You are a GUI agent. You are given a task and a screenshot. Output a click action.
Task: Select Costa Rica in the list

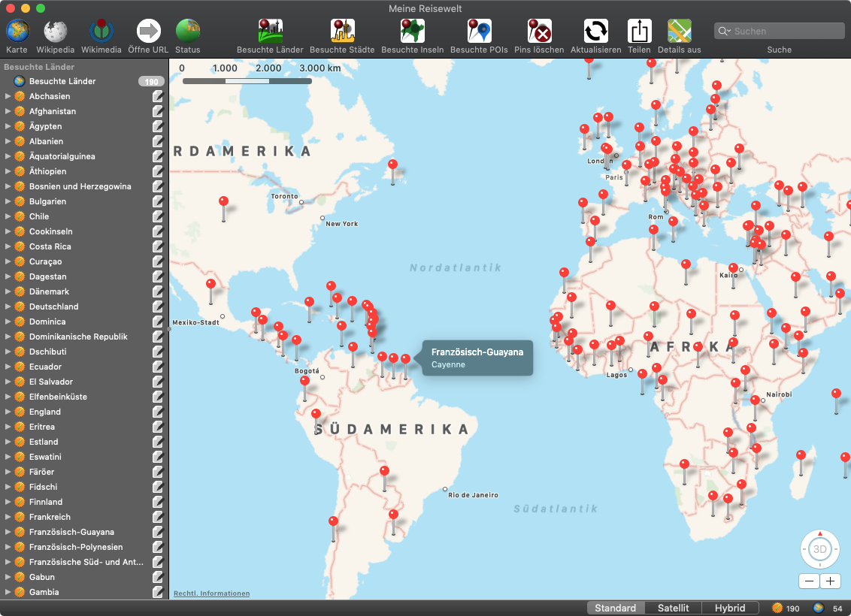50,246
